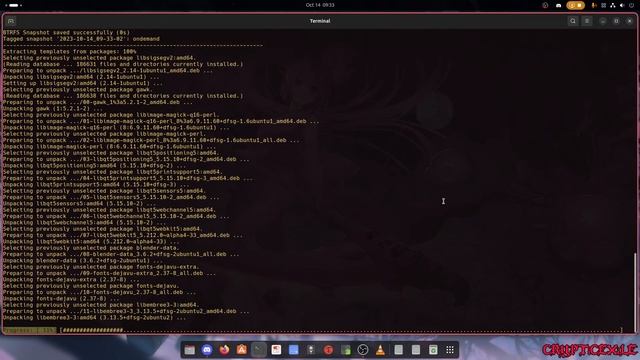Click the Discord tray icon in top bar

(x=558, y=5)
